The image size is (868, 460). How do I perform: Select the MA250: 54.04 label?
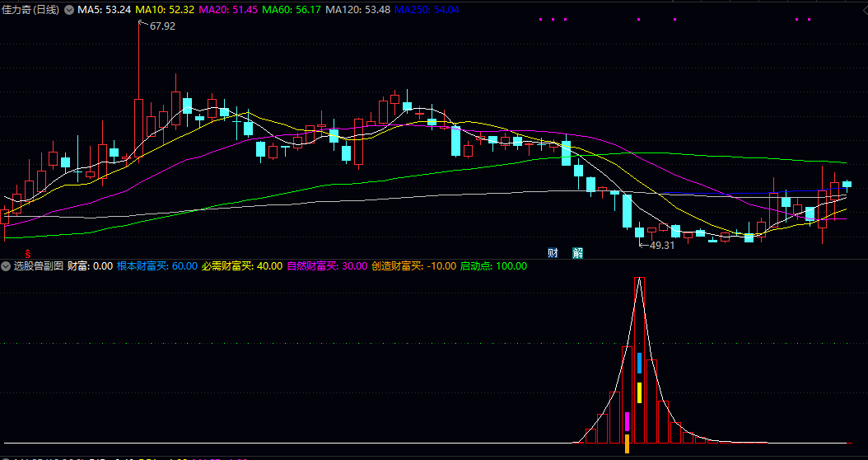click(427, 10)
